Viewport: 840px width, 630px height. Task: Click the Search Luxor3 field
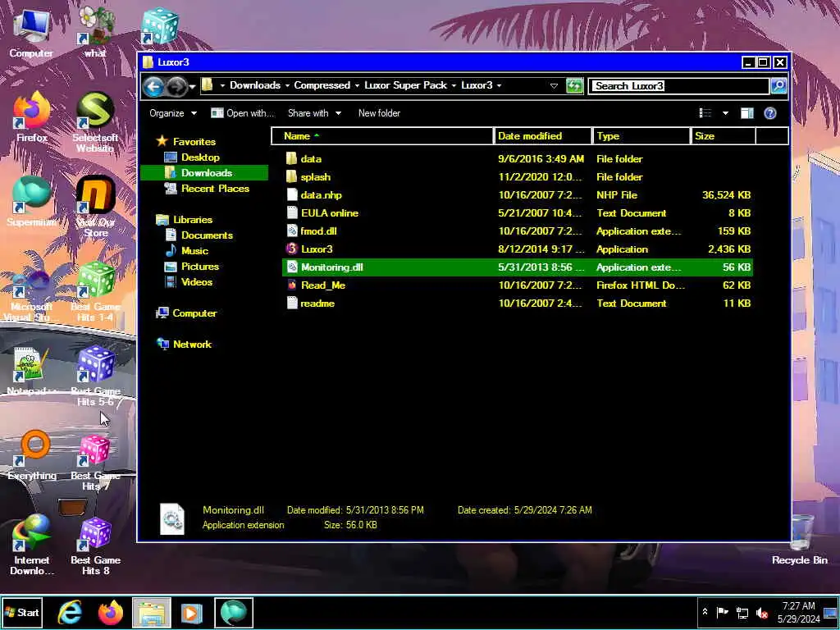point(678,85)
